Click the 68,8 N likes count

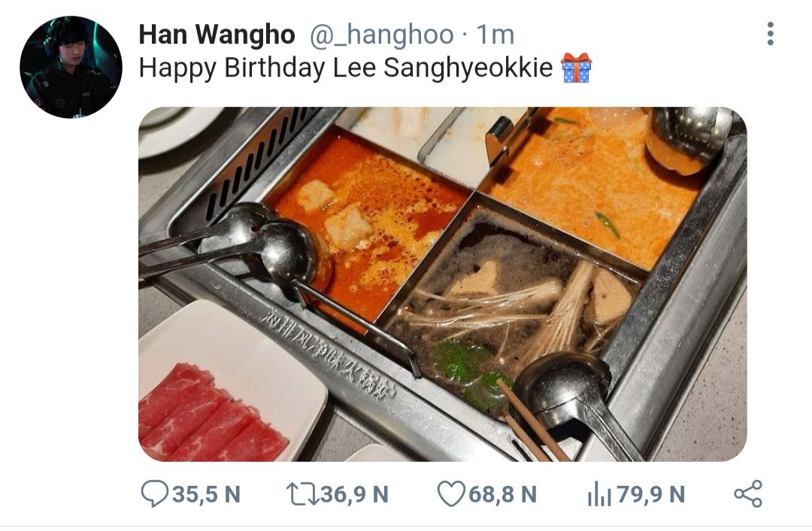click(x=503, y=494)
